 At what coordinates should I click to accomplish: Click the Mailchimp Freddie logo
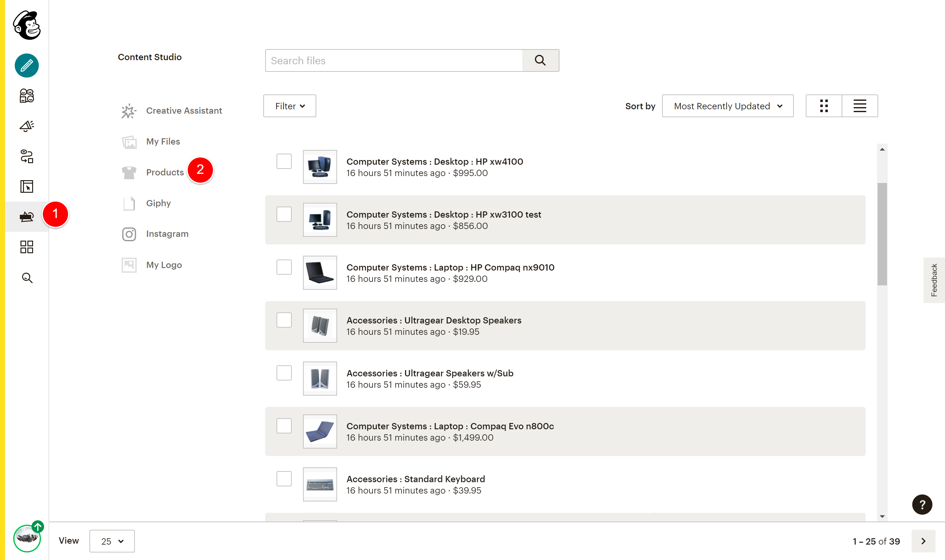coord(27,25)
